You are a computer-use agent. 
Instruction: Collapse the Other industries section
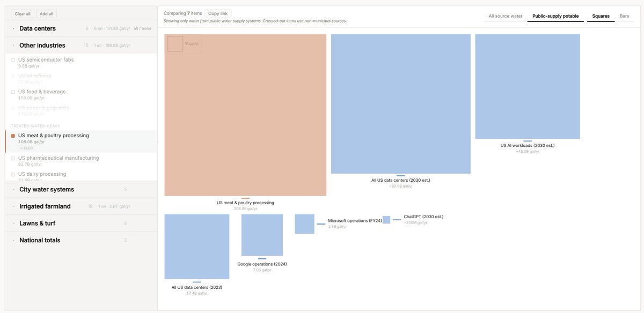click(81, 46)
